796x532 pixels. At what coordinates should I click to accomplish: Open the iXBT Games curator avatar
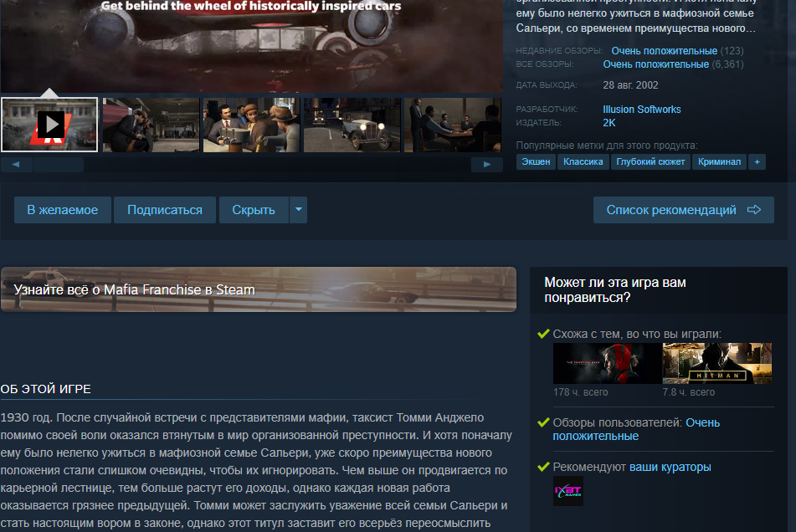(568, 491)
